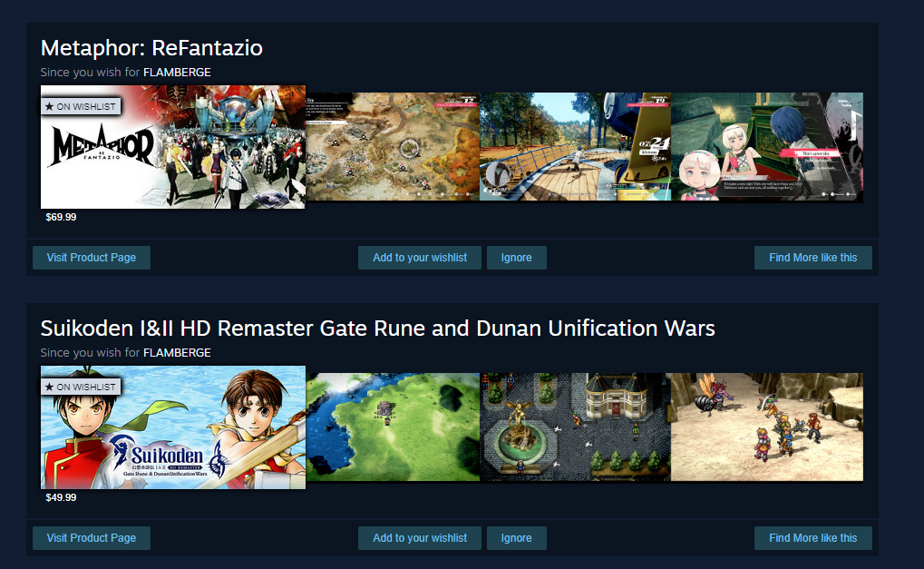Click the Metaphor ON WISHLIST star badge
The height and width of the screenshot is (569, 924).
pos(82,107)
